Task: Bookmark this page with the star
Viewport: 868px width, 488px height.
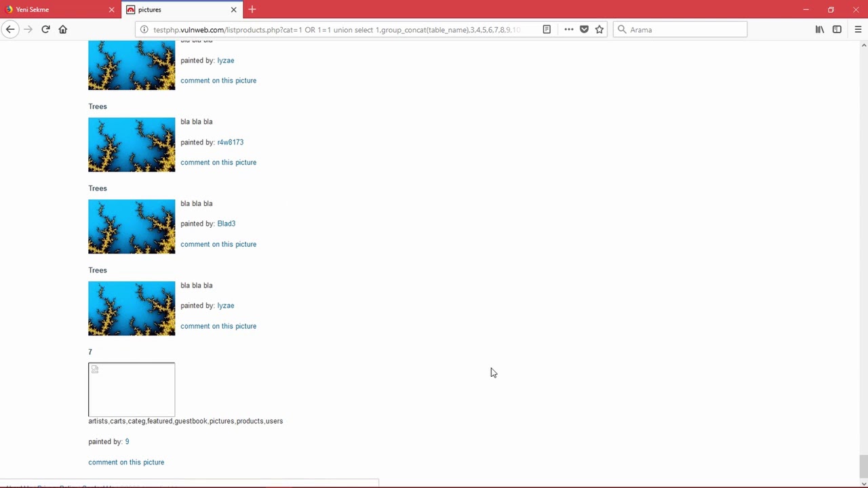Action: tap(599, 30)
